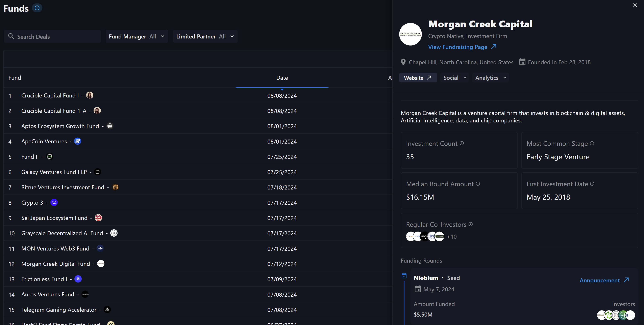Click the regular co-investor avatars group
The image size is (644, 325).
point(425,236)
